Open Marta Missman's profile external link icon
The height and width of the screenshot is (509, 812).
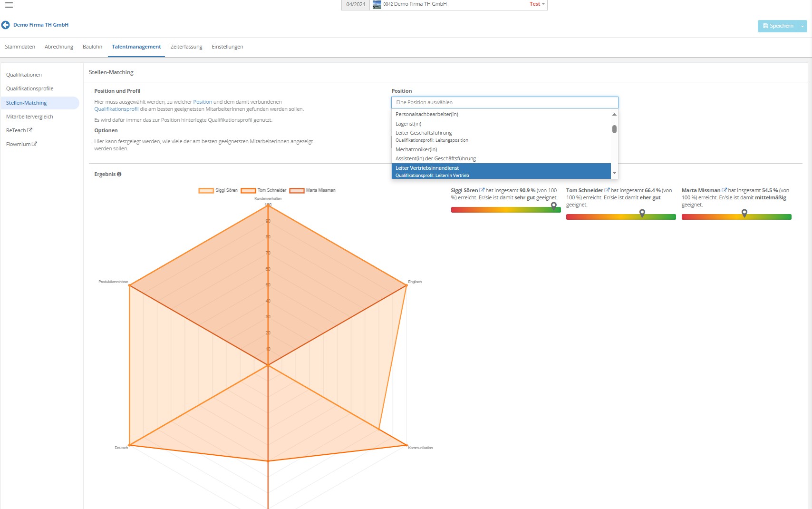click(x=724, y=190)
